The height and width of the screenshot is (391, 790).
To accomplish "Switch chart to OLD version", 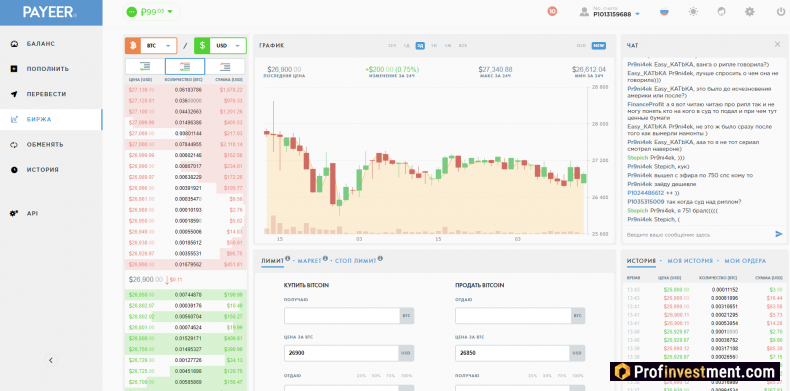I will tap(581, 46).
